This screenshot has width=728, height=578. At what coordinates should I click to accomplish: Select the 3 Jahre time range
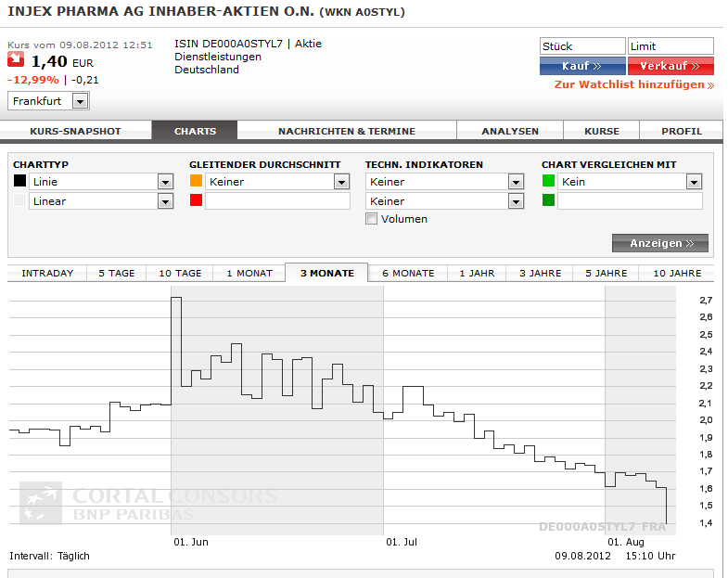point(540,273)
